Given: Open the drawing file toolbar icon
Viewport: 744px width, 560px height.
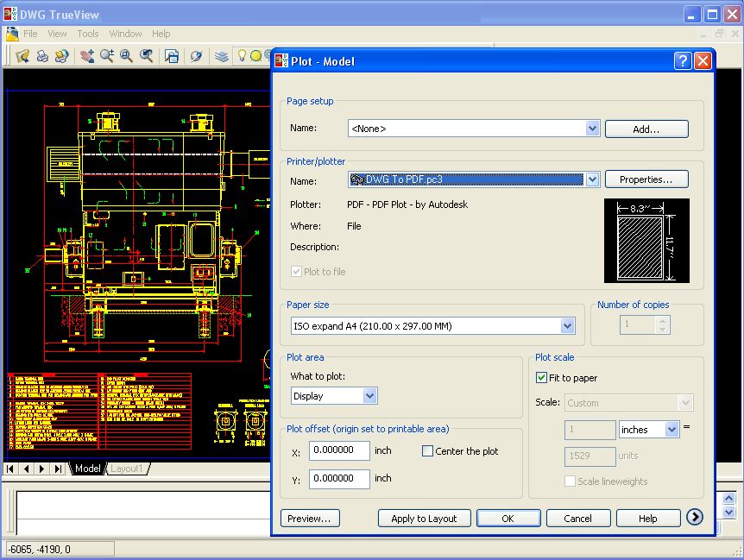Looking at the screenshot, I should pos(22,56).
